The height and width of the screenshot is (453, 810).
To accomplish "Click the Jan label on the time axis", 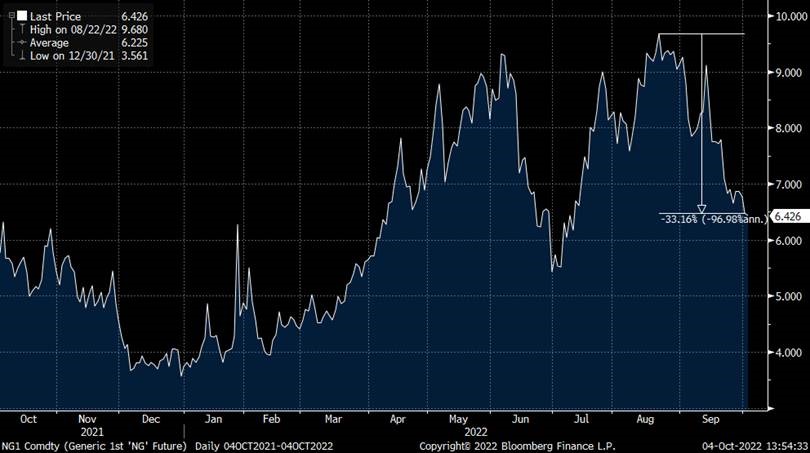I will click(x=213, y=421).
